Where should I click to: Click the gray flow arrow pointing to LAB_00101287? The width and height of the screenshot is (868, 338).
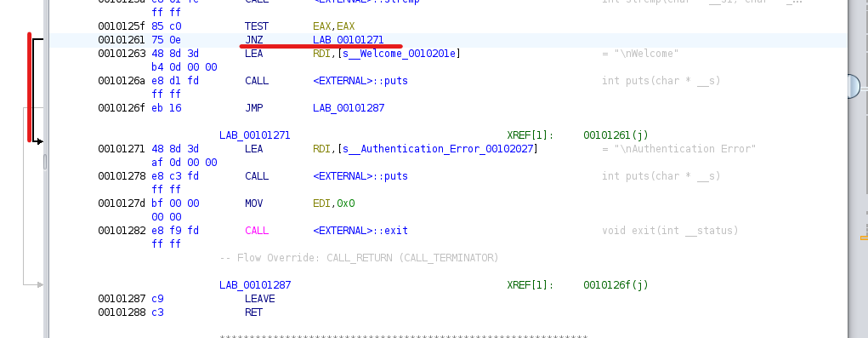coord(39,285)
